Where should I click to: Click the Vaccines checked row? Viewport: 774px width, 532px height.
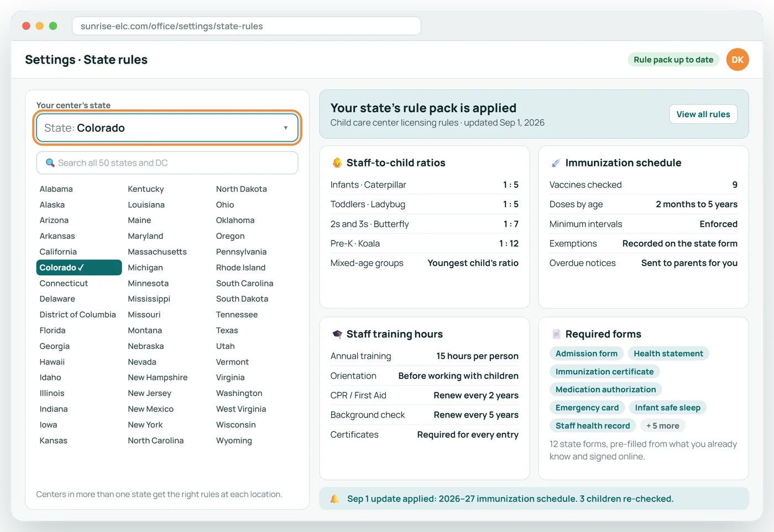click(x=644, y=185)
